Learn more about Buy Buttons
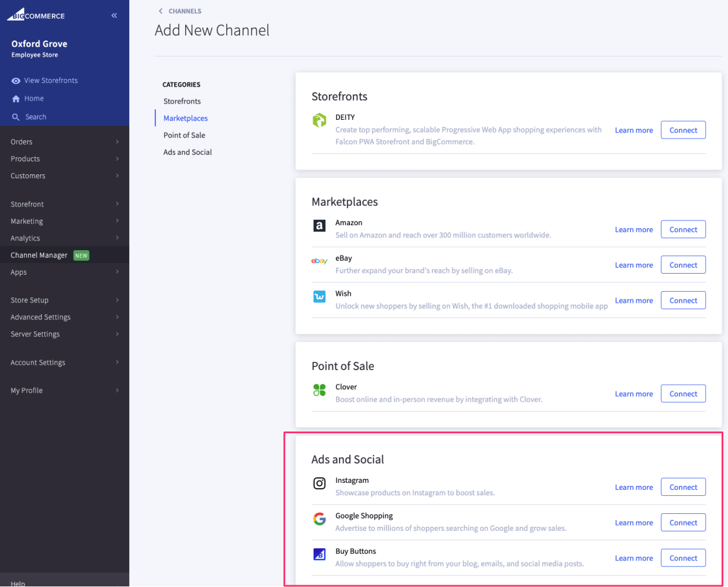This screenshot has height=587, width=728. tap(634, 558)
